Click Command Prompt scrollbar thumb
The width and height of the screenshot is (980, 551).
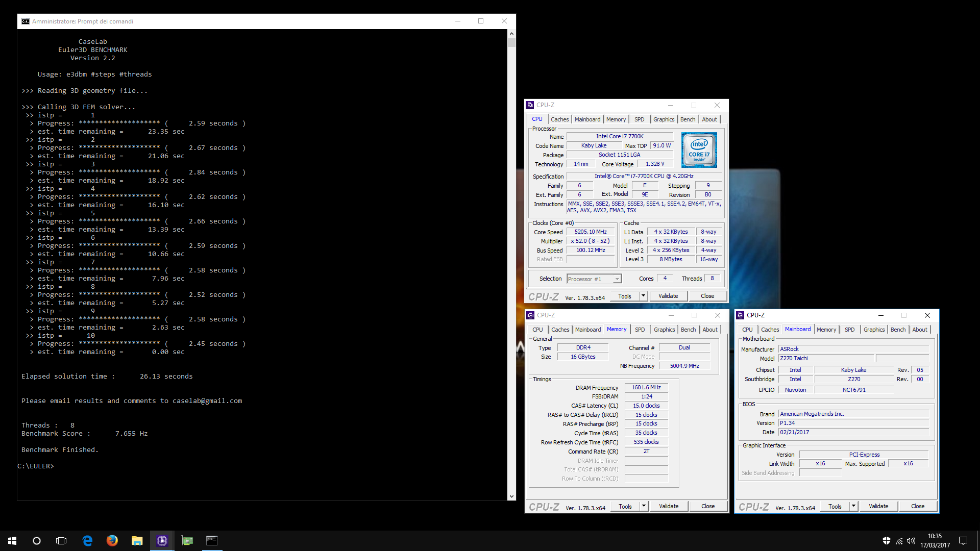(511, 43)
